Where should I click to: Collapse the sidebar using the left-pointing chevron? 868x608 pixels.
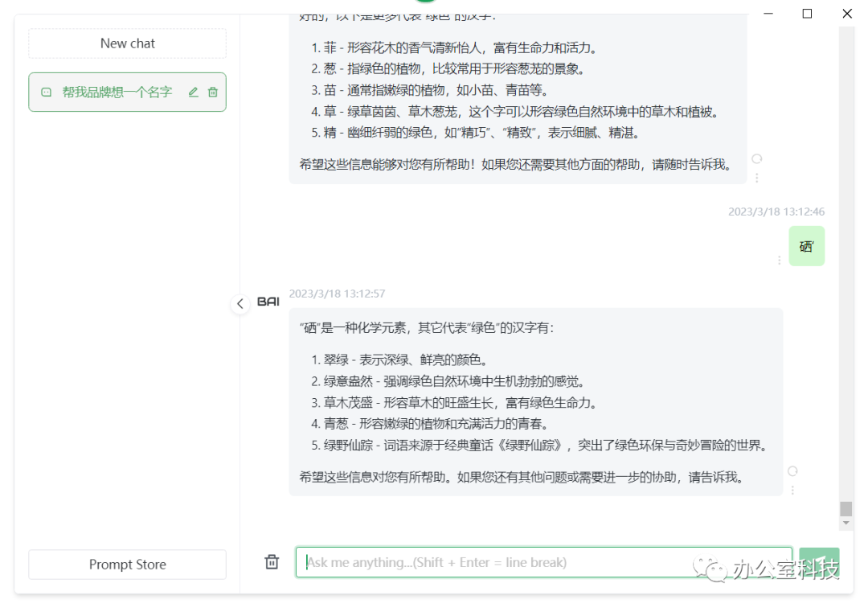click(x=240, y=304)
